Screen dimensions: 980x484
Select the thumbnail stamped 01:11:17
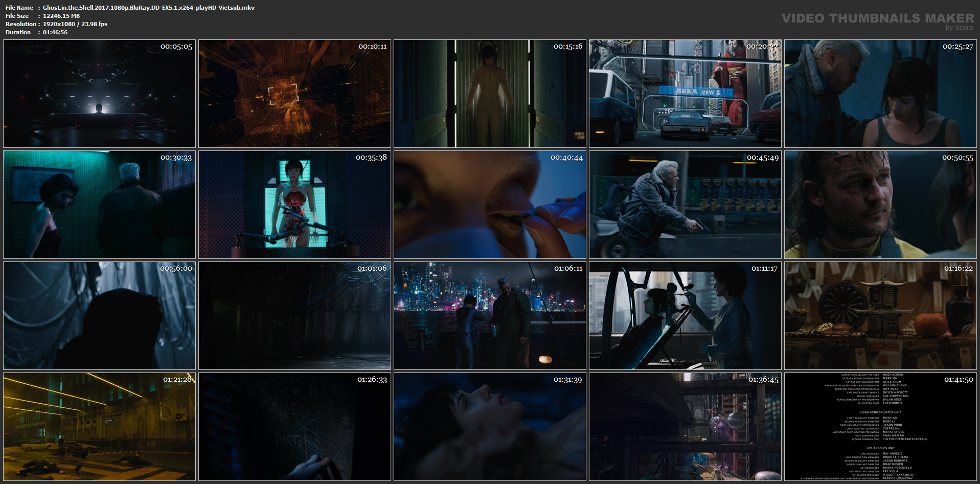coord(685,316)
